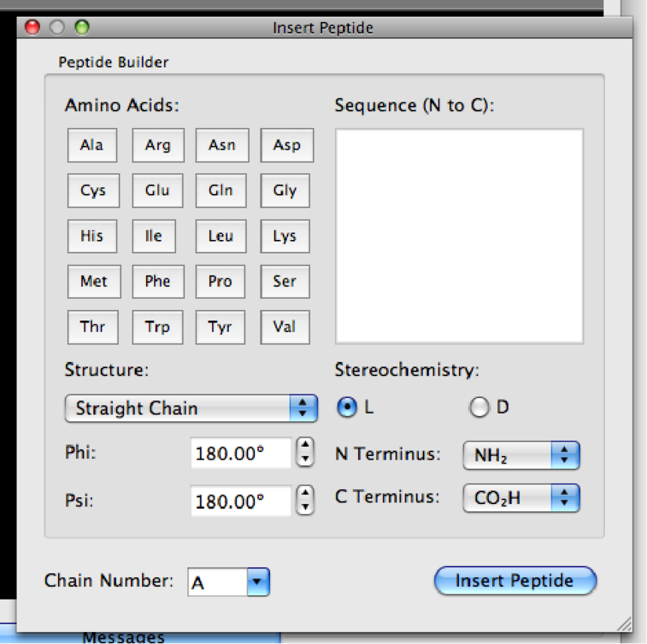647x644 pixels.
Task: Append Val to the sequence
Action: [285, 327]
